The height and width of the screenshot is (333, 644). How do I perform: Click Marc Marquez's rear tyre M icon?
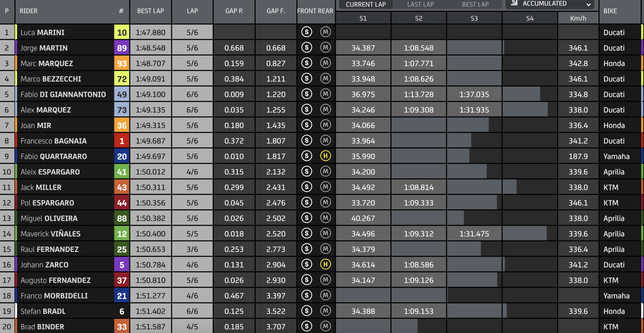(x=325, y=63)
